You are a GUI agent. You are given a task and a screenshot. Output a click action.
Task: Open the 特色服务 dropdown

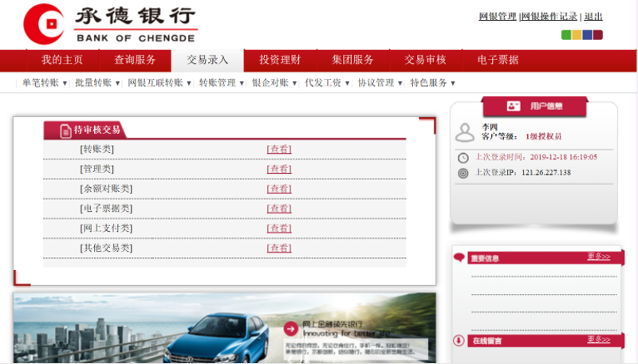point(433,83)
